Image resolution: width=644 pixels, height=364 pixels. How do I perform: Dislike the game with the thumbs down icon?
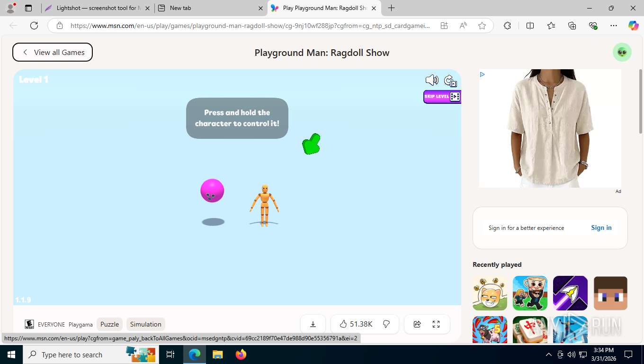click(x=386, y=324)
